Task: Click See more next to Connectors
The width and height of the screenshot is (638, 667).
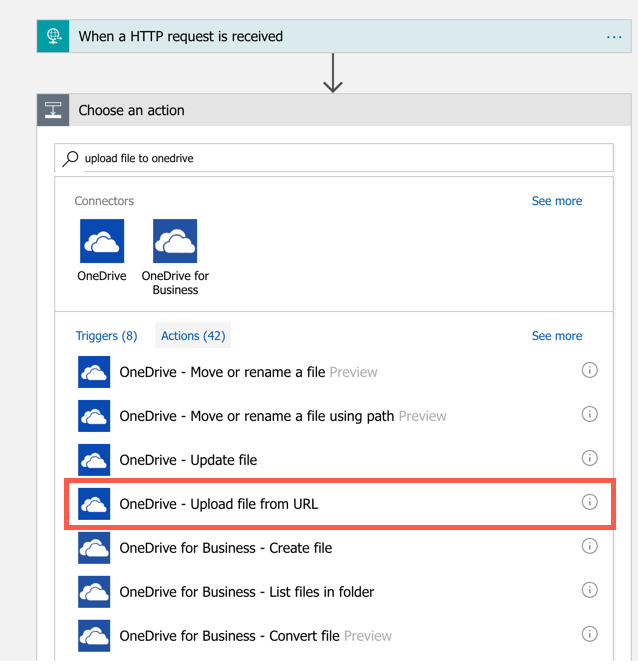Action: click(x=556, y=201)
